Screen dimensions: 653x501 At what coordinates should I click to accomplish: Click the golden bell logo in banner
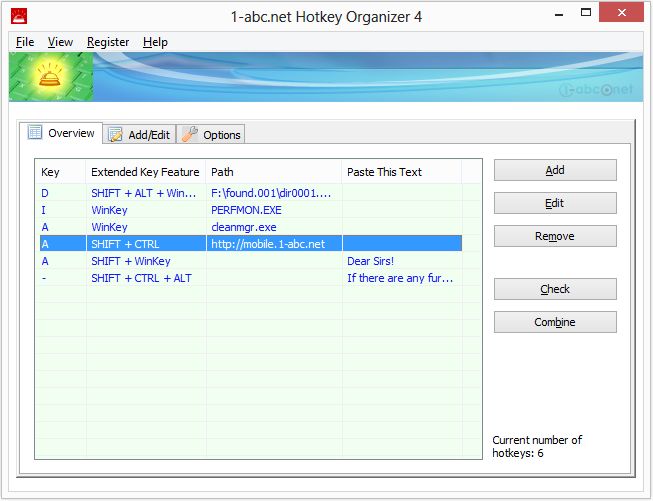tap(47, 76)
